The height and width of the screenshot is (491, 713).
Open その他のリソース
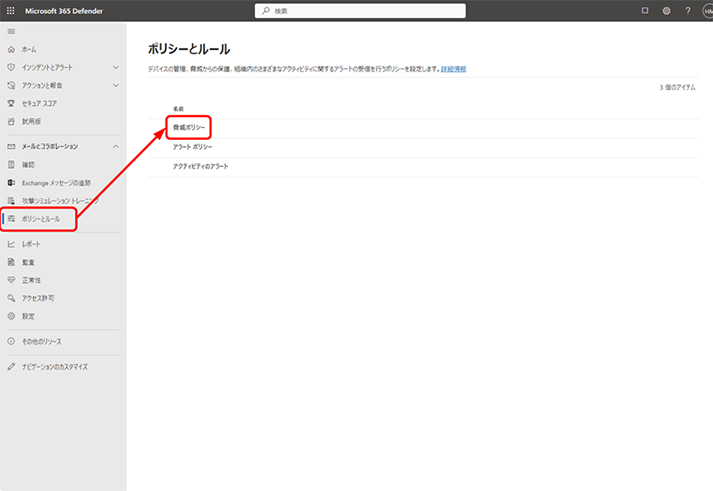pos(41,341)
